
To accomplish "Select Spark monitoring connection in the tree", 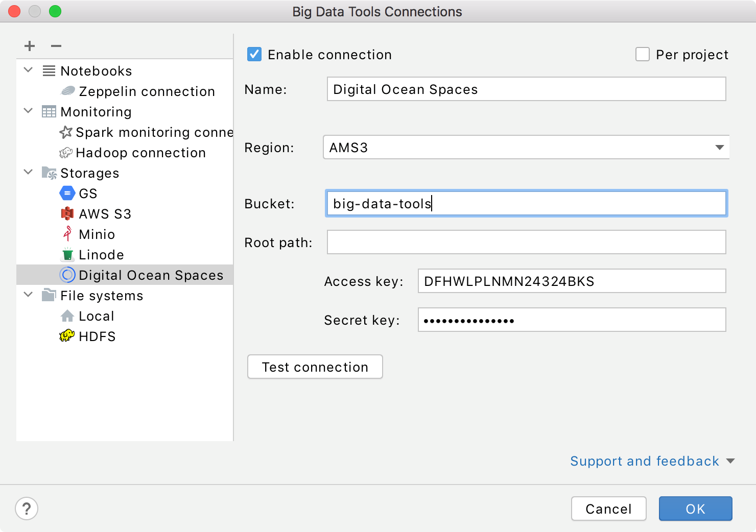I will pyautogui.click(x=153, y=132).
